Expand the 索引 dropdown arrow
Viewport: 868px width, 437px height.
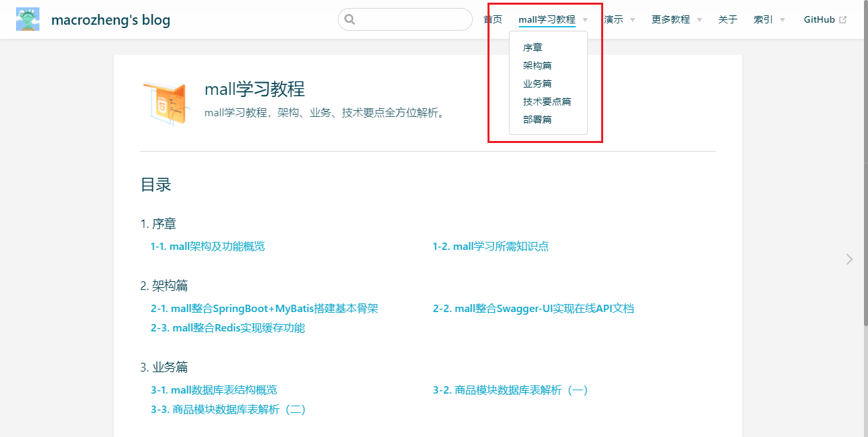click(x=782, y=20)
